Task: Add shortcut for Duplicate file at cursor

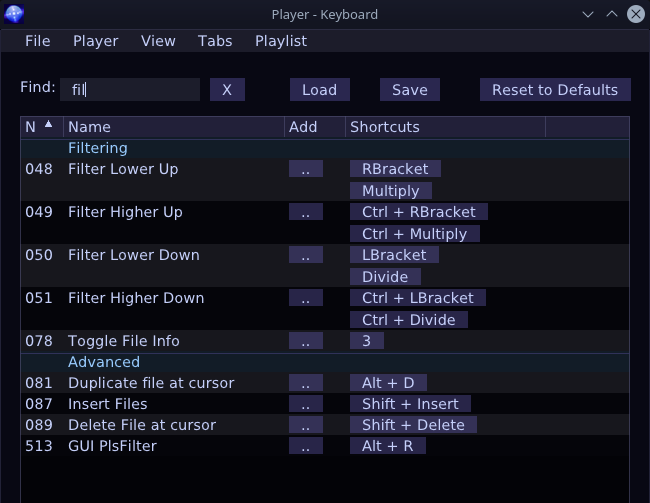Action: [x=306, y=383]
